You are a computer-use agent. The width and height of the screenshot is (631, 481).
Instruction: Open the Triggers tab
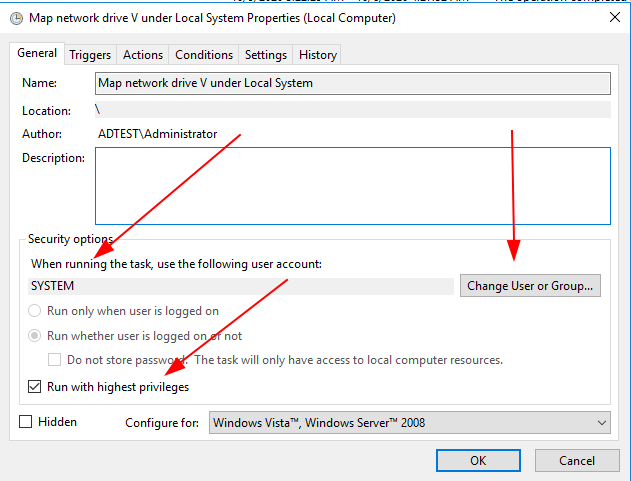(x=90, y=55)
